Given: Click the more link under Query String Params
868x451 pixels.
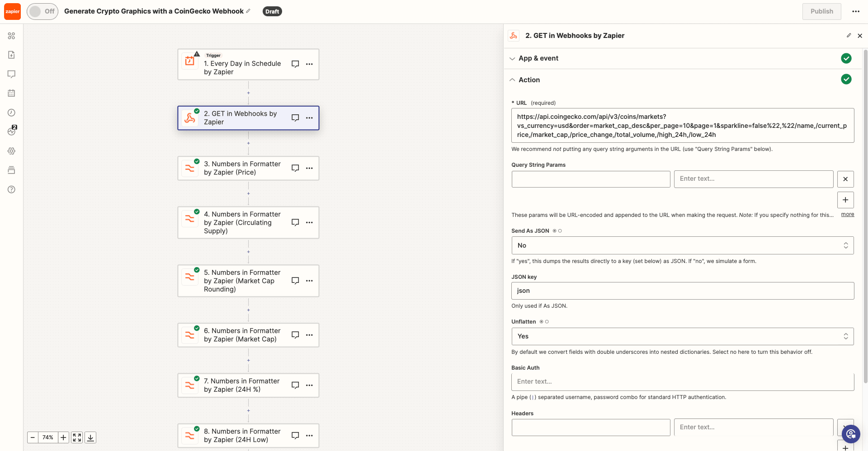Looking at the screenshot, I should (x=847, y=214).
